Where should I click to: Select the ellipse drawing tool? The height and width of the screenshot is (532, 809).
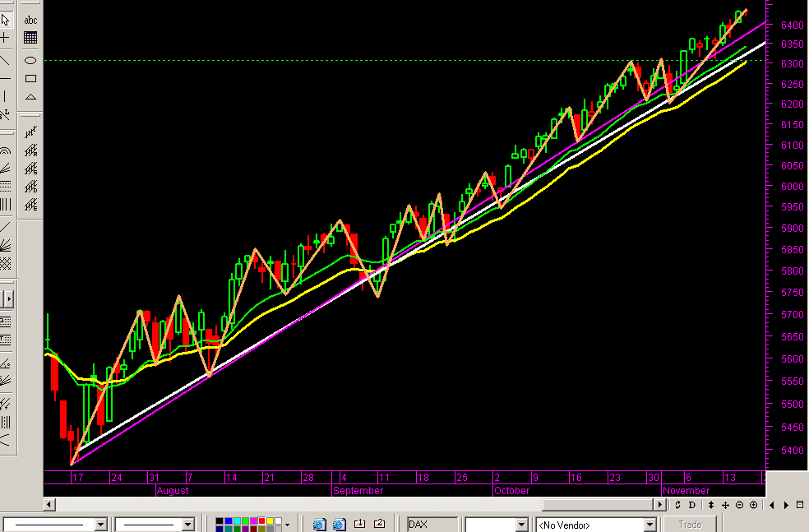coord(30,60)
